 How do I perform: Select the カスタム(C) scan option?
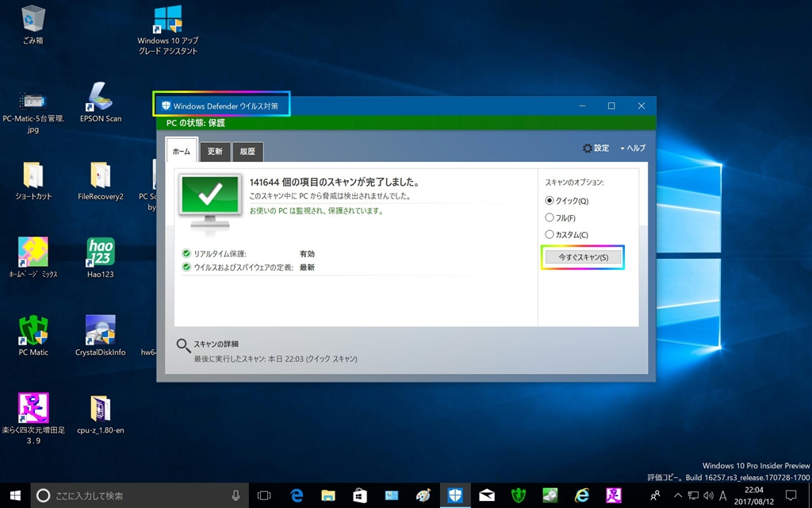[x=566, y=235]
